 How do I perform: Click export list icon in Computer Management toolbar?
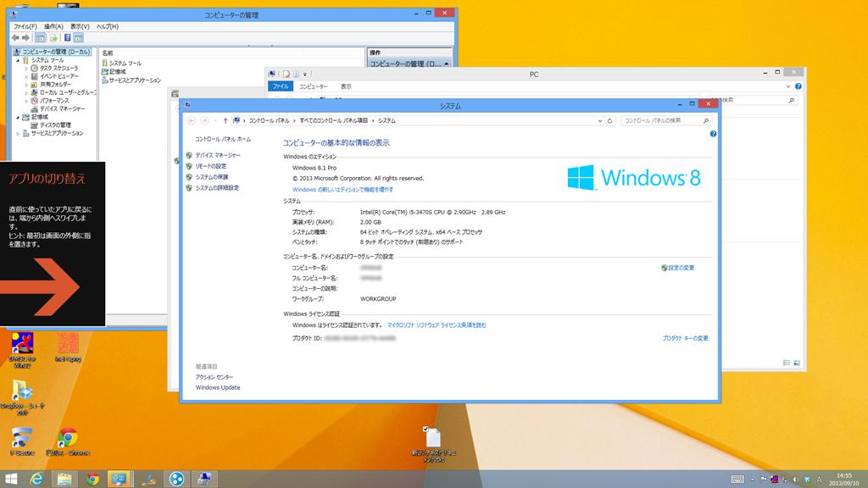[x=53, y=38]
